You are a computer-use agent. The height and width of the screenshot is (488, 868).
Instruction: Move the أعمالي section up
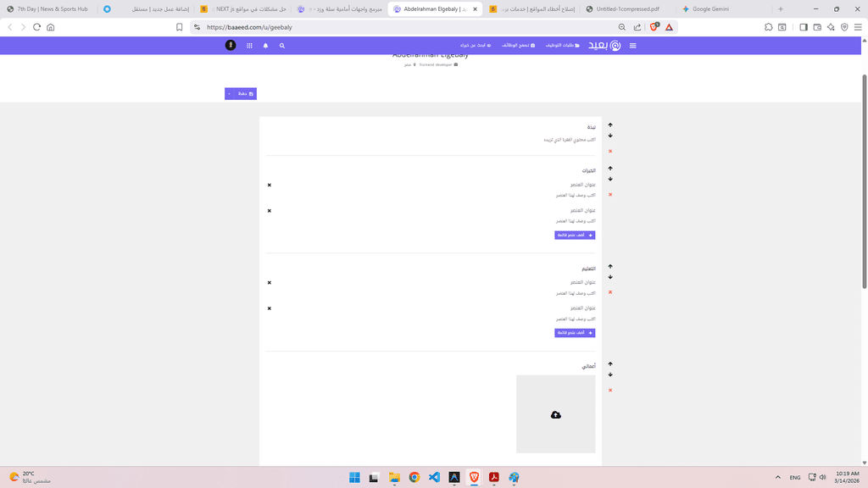pyautogui.click(x=610, y=364)
